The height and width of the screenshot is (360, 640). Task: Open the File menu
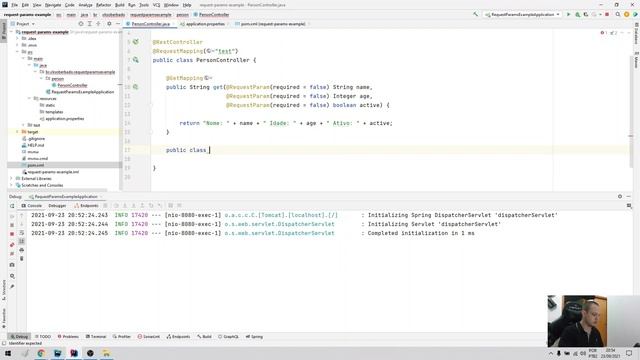[14, 5]
